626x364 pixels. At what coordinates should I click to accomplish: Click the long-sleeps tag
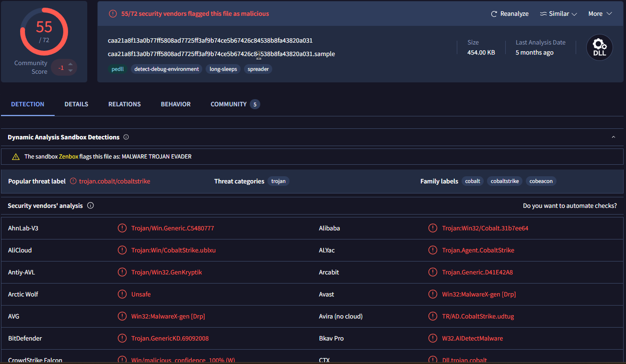(x=223, y=69)
